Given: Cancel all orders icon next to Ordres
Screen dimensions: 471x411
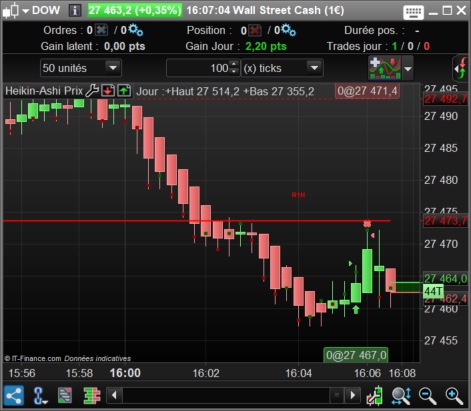Looking at the screenshot, I should click(x=101, y=30).
